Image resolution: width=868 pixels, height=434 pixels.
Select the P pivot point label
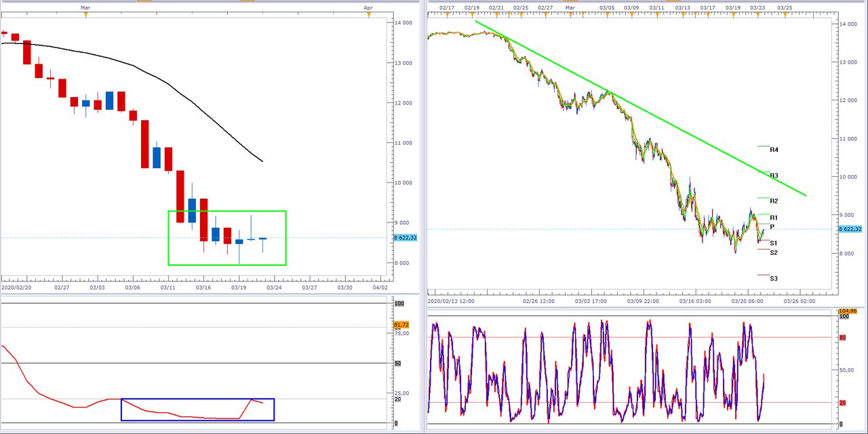[772, 226]
